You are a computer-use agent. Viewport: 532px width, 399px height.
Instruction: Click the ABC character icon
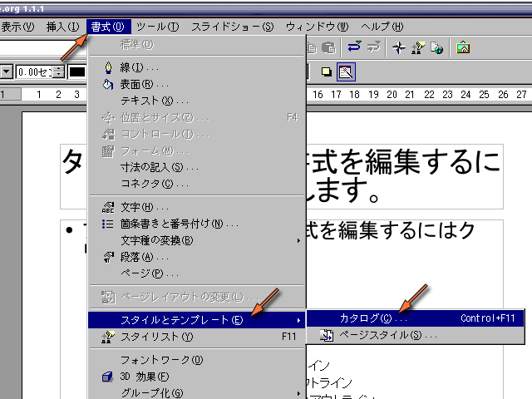coord(108,207)
